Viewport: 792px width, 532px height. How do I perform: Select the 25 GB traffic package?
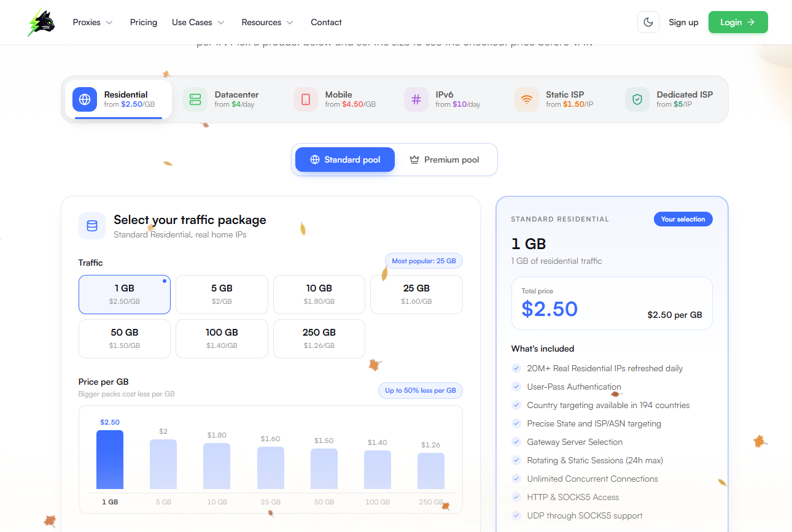[x=416, y=295]
